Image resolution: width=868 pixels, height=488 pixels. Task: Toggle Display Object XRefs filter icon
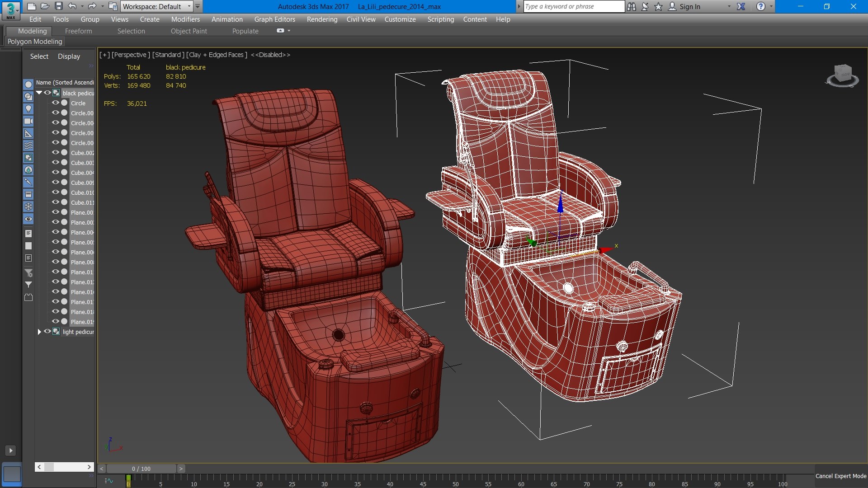click(28, 170)
